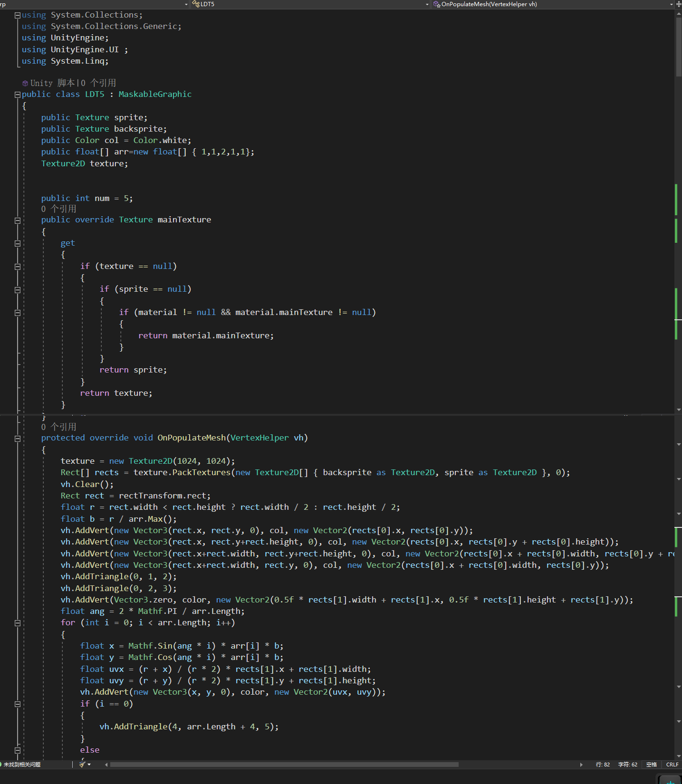Click the no issues found status icon
The height and width of the screenshot is (784, 682).
click(2, 765)
